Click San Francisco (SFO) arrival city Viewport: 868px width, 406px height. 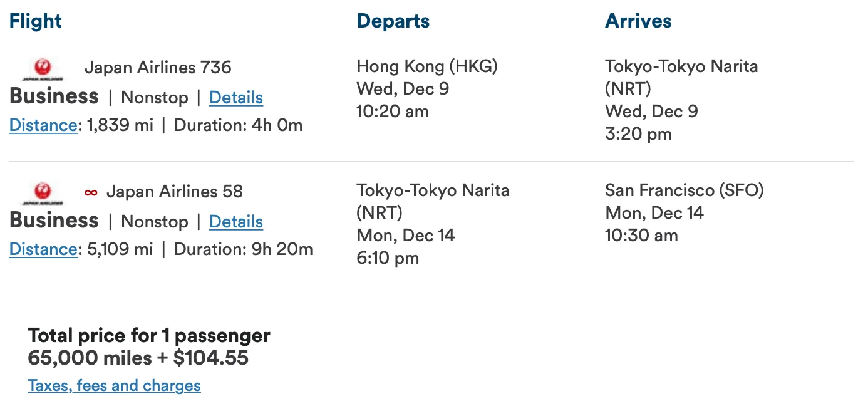[x=685, y=190]
